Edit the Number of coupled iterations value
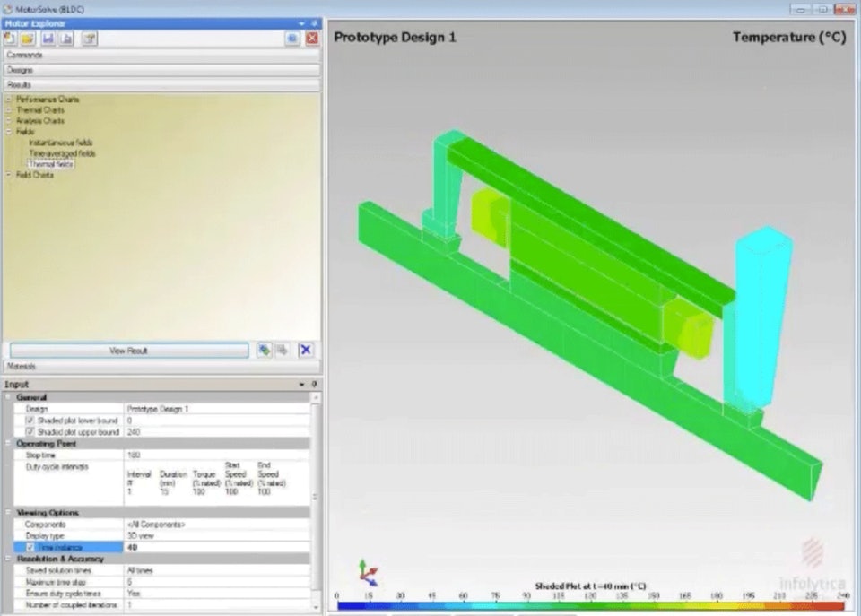 tap(217, 605)
